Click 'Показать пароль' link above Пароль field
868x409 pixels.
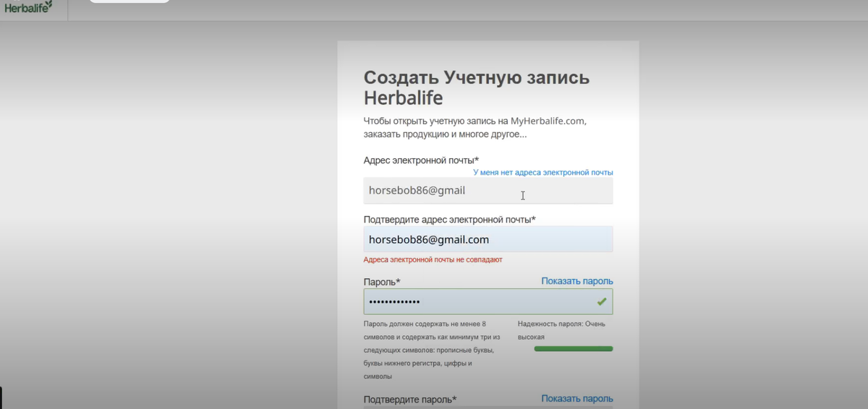pos(577,281)
